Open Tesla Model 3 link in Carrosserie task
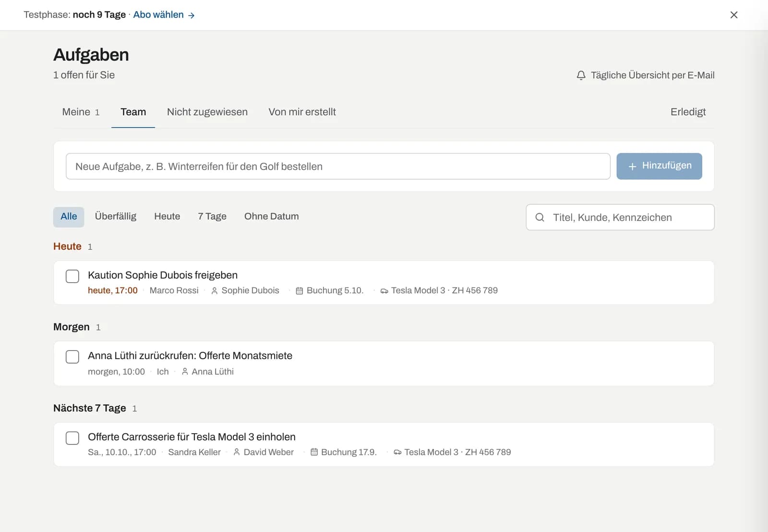768x532 pixels. pyautogui.click(x=453, y=452)
